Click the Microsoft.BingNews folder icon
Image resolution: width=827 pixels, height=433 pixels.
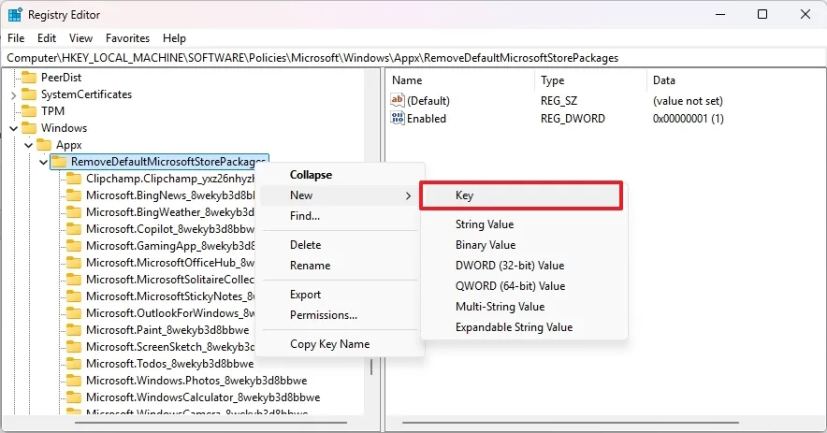point(73,195)
